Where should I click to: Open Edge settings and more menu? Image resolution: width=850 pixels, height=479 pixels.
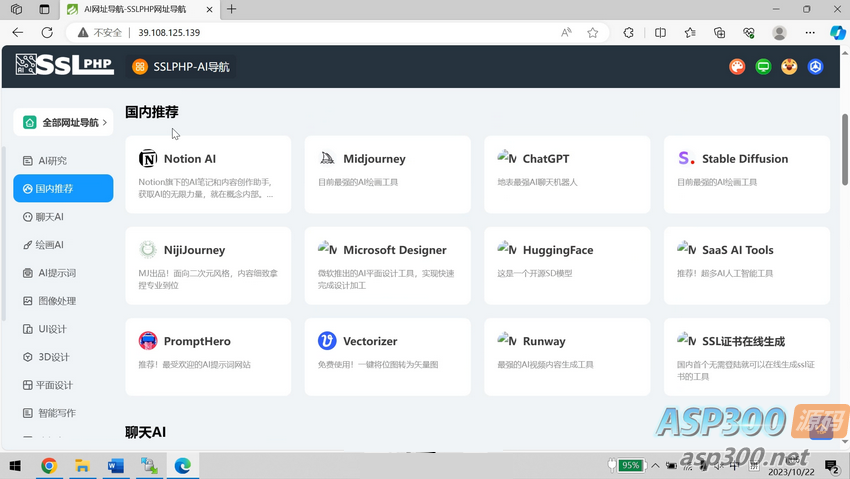coord(810,32)
